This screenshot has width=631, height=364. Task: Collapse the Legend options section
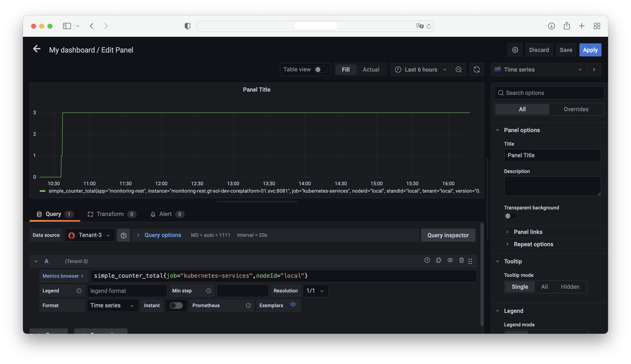click(x=513, y=311)
